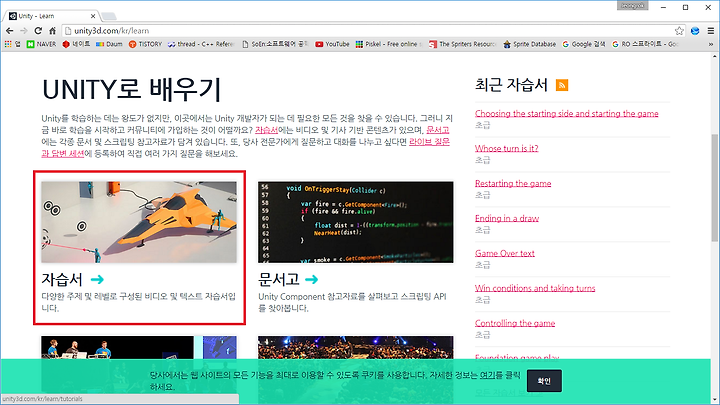Click 여기 link in cookie banner
720x405 pixels.
(487, 375)
